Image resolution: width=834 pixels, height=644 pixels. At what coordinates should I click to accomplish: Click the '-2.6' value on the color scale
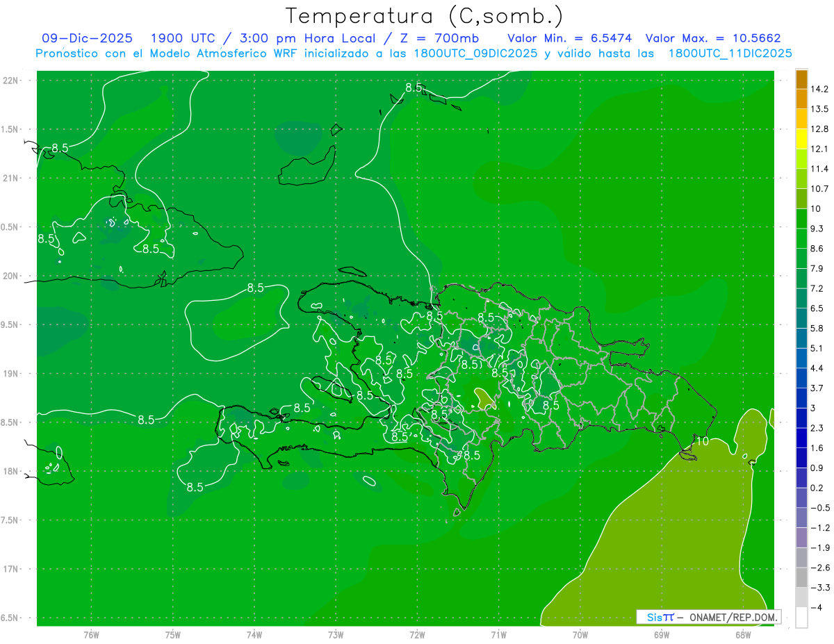(x=819, y=568)
